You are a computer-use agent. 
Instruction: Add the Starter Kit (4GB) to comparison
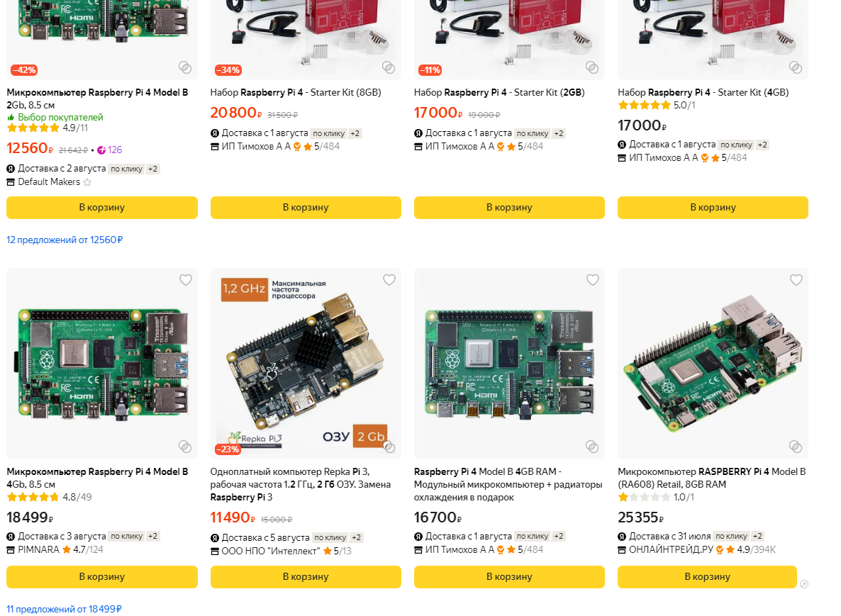[796, 67]
